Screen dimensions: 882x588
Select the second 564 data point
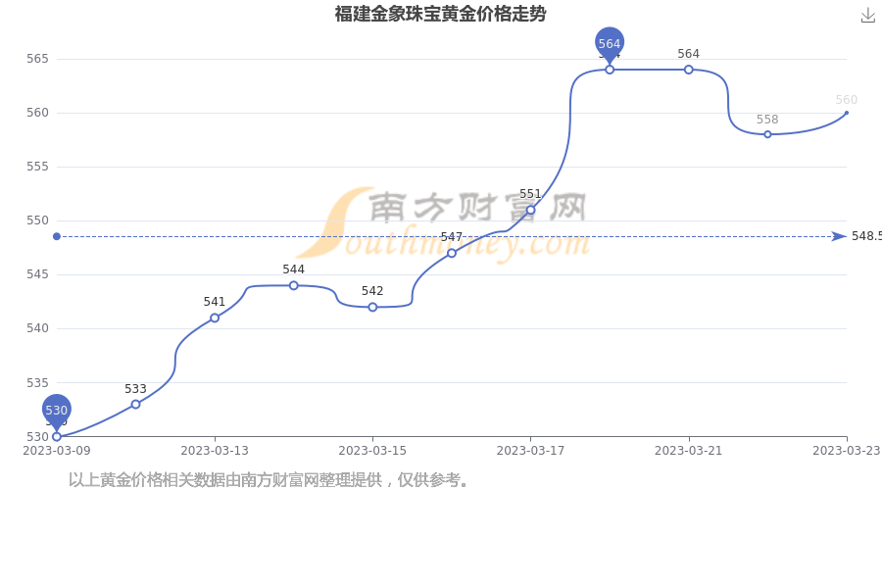coord(689,70)
